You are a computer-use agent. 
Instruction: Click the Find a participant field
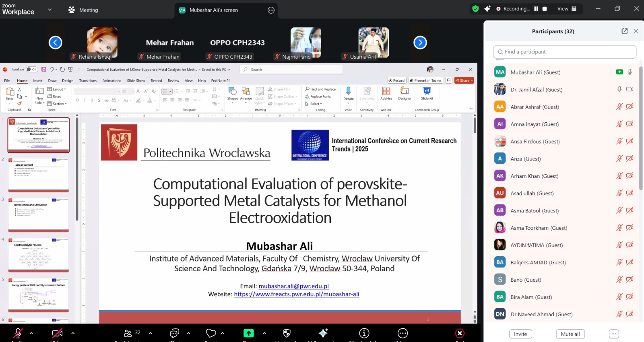click(x=564, y=52)
